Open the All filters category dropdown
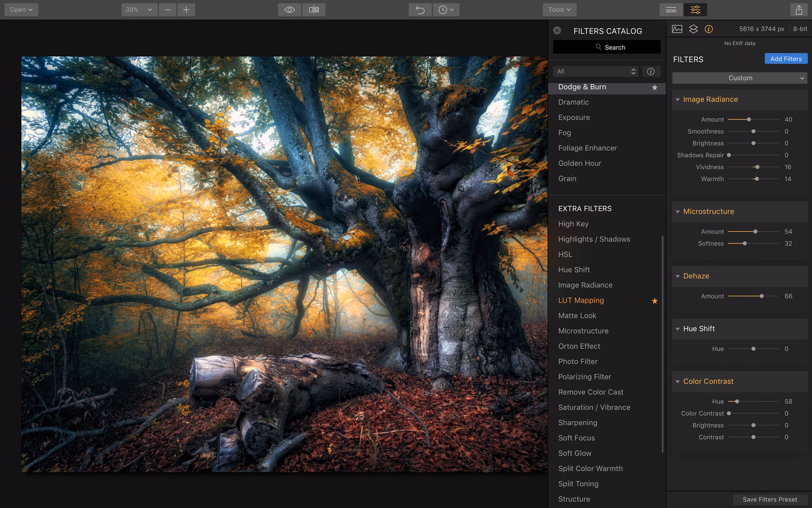This screenshot has width=812, height=508. pos(595,71)
